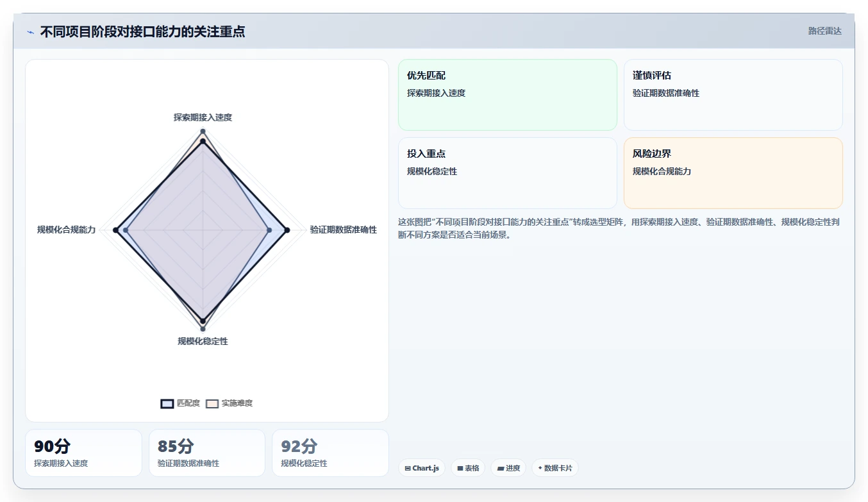Select the 数据卡片 tag chip
The image size is (868, 502).
[x=555, y=468]
